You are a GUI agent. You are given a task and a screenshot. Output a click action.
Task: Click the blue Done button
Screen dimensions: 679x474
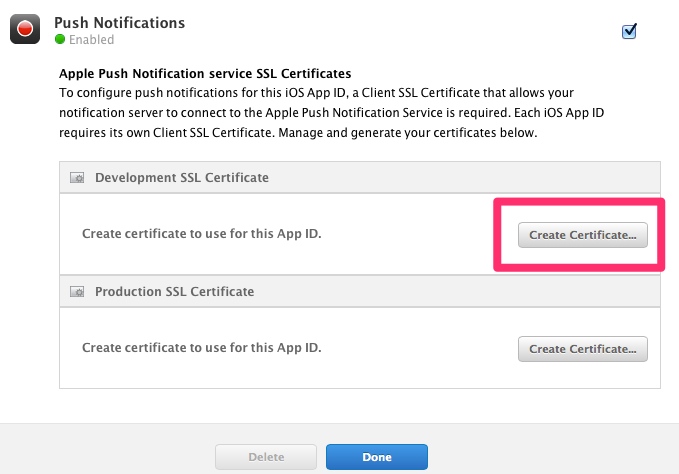pos(376,457)
